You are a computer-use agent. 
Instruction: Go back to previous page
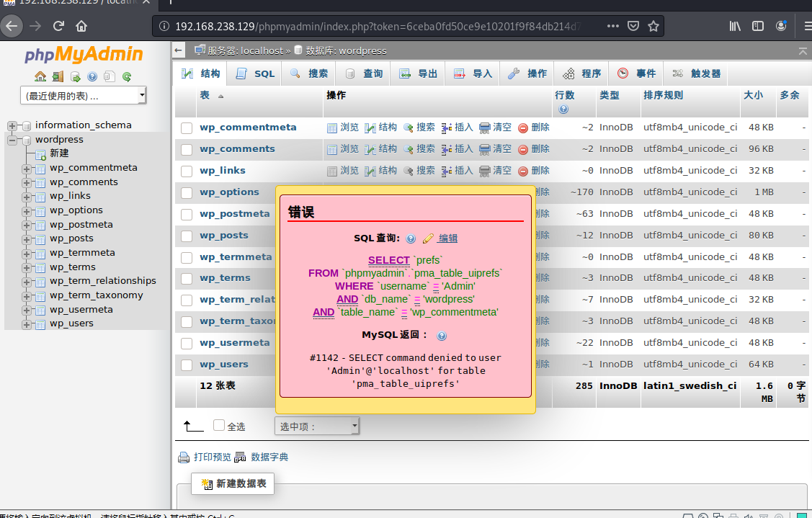[x=12, y=26]
